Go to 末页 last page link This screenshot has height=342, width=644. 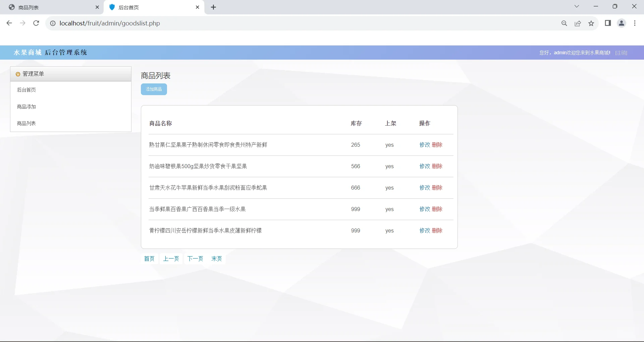pyautogui.click(x=216, y=259)
